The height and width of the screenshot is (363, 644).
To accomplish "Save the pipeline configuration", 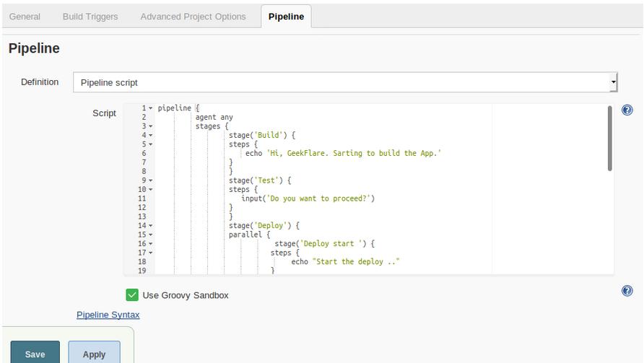I will coord(35,354).
